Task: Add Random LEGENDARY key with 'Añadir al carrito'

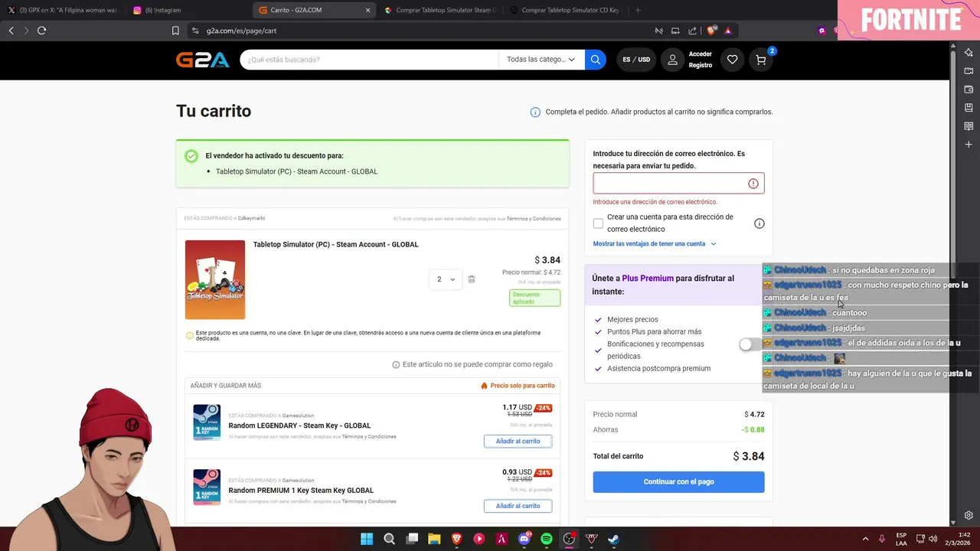Action: (x=518, y=442)
